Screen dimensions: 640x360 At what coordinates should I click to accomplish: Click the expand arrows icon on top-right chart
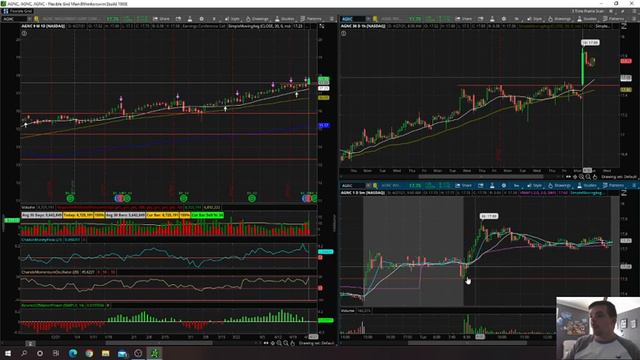point(624,26)
